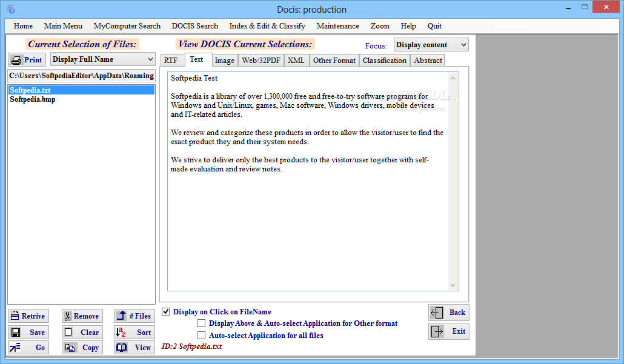Viewport: 624px width, 364px height.
Task: Click the Remove button with scissors icon
Action: [x=82, y=316]
